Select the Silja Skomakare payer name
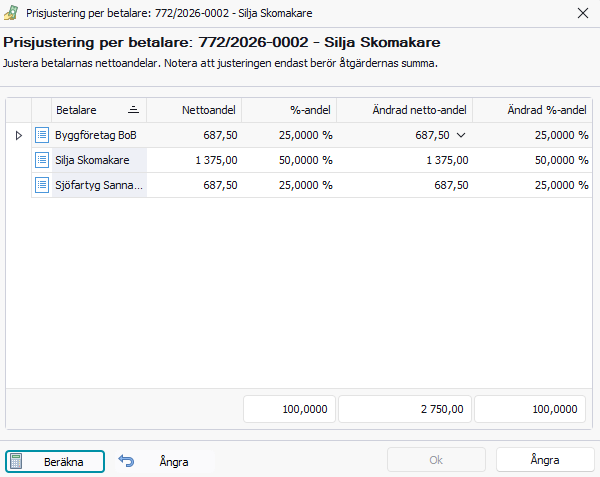This screenshot has height=477, width=600. click(x=92, y=160)
